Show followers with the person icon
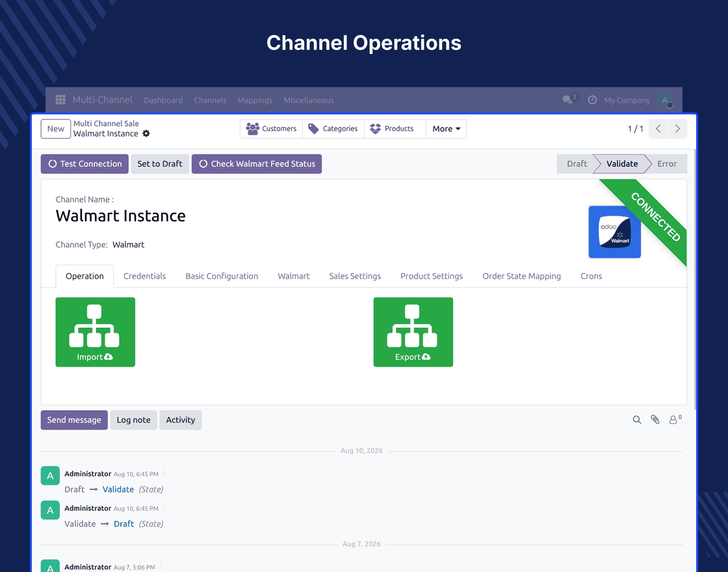Viewport: 728px width, 572px height. click(675, 419)
